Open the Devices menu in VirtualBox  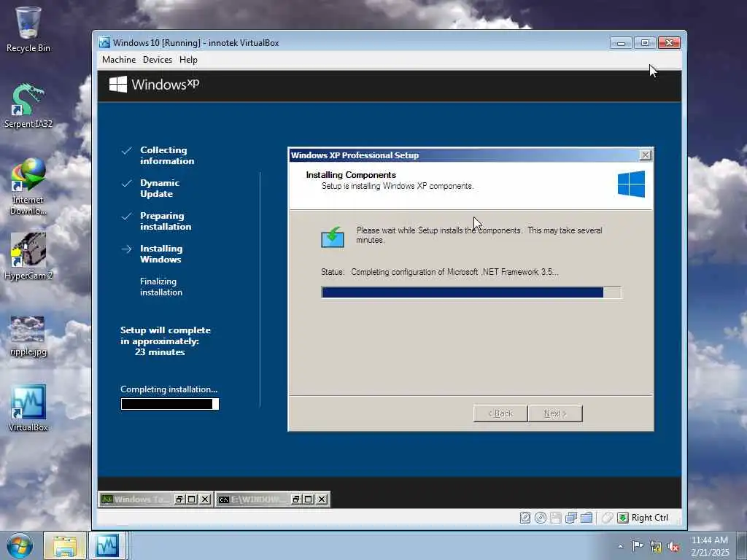[x=158, y=60]
